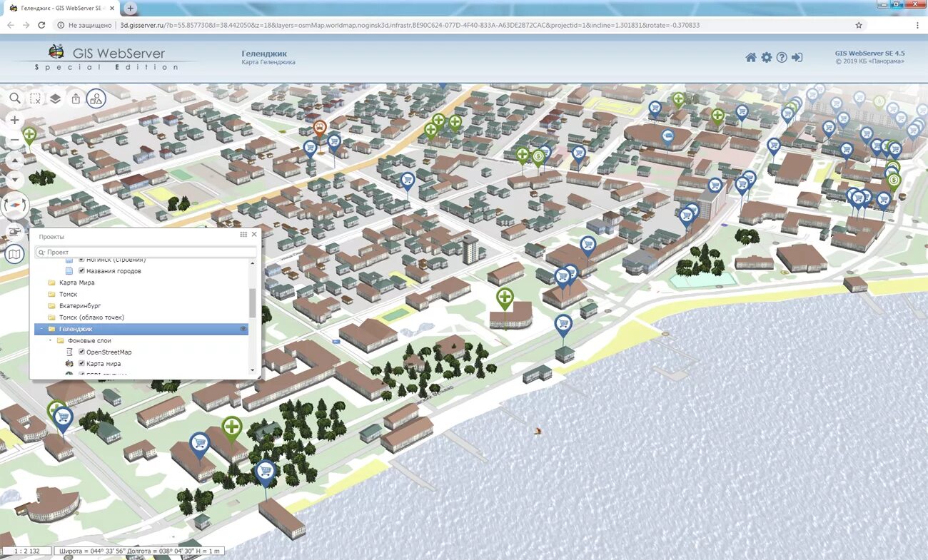Close the Проекты panel
Image resolution: width=928 pixels, height=560 pixels.
click(x=254, y=234)
